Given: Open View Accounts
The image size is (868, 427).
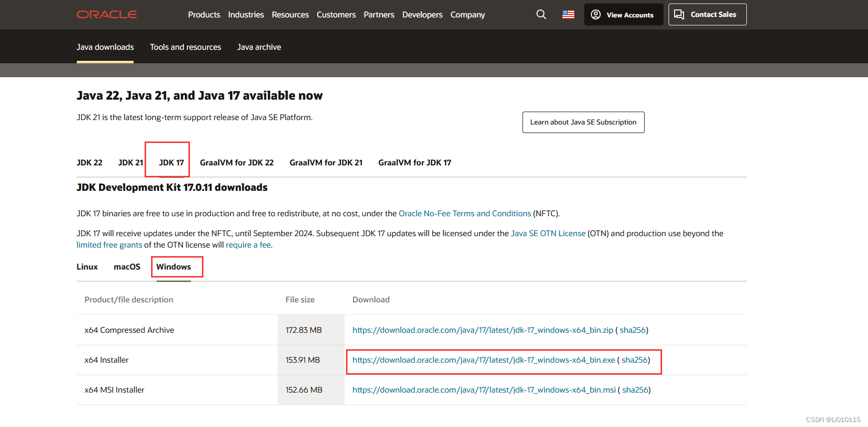Looking at the screenshot, I should pos(624,14).
